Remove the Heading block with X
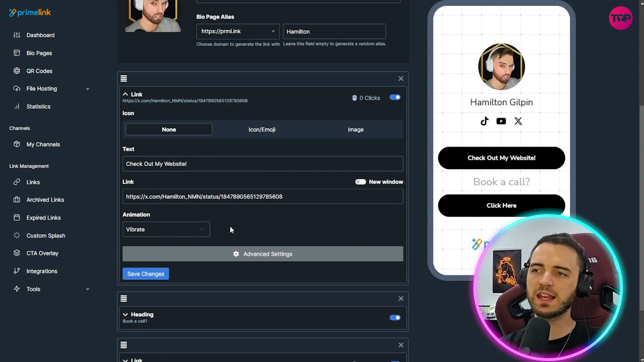 click(401, 298)
